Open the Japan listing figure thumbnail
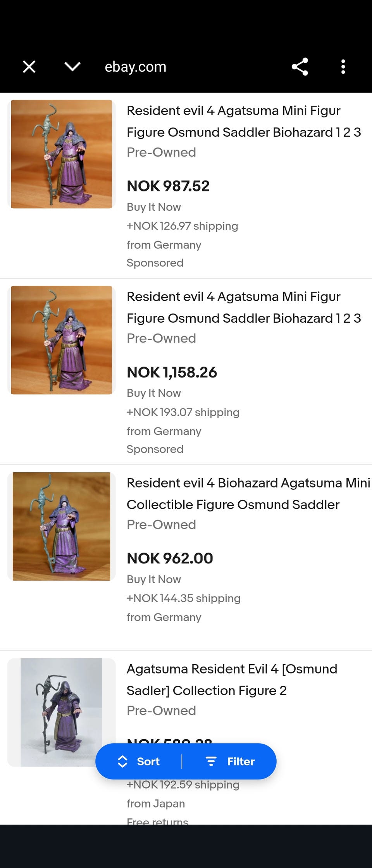 pyautogui.click(x=62, y=712)
